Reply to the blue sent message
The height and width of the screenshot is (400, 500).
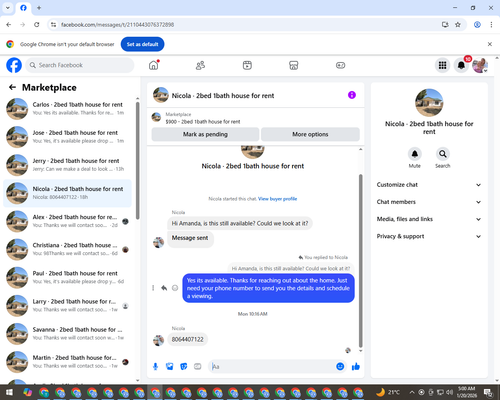click(x=164, y=288)
